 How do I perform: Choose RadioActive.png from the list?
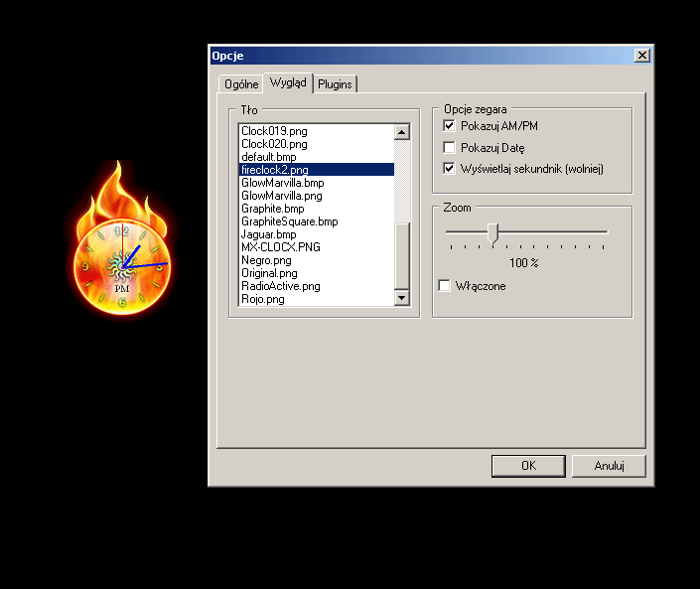(x=280, y=286)
